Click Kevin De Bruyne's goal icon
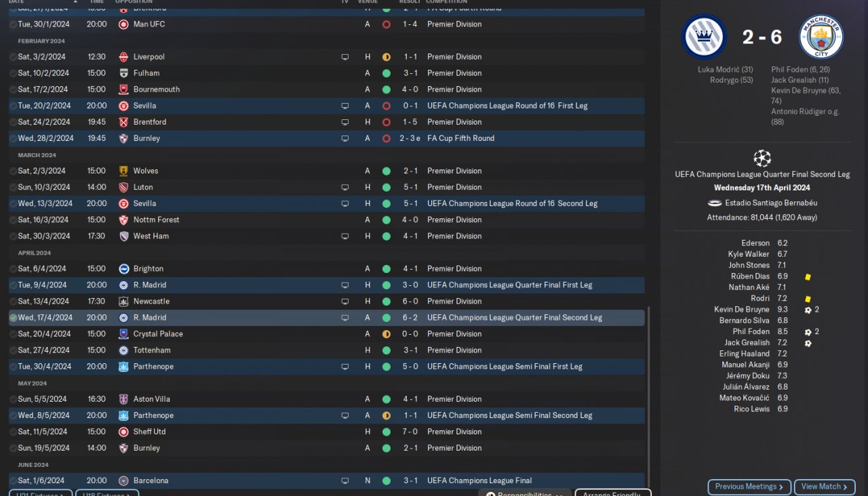868x496 pixels. tap(808, 310)
